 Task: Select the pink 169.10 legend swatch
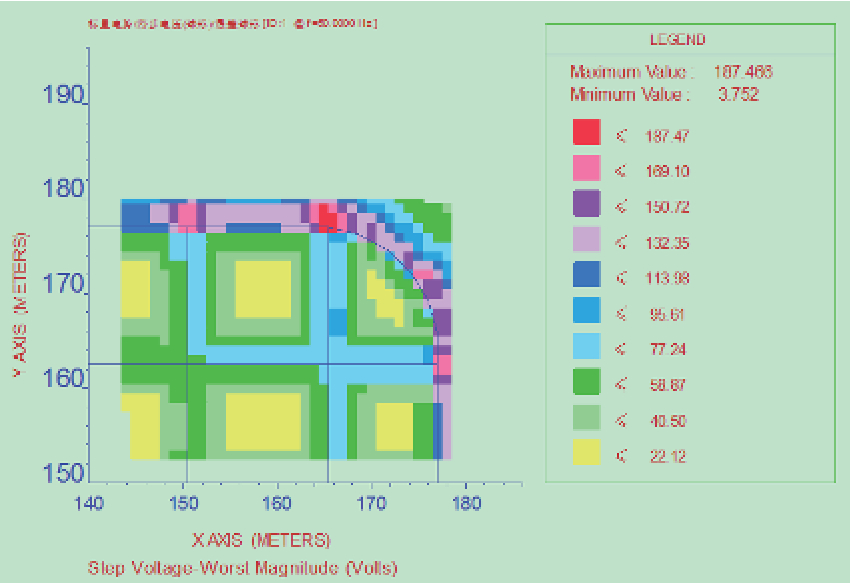tap(586, 170)
